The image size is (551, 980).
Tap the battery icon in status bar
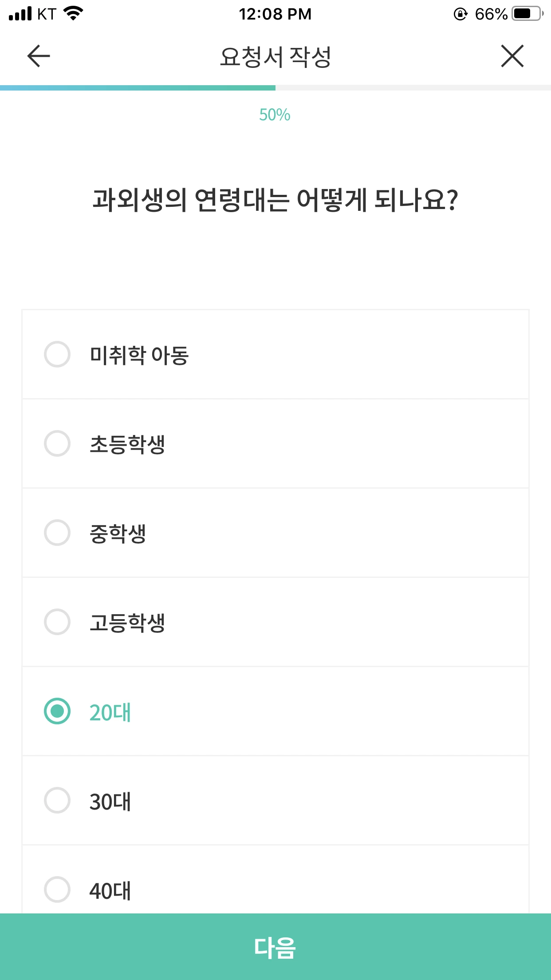tap(527, 14)
